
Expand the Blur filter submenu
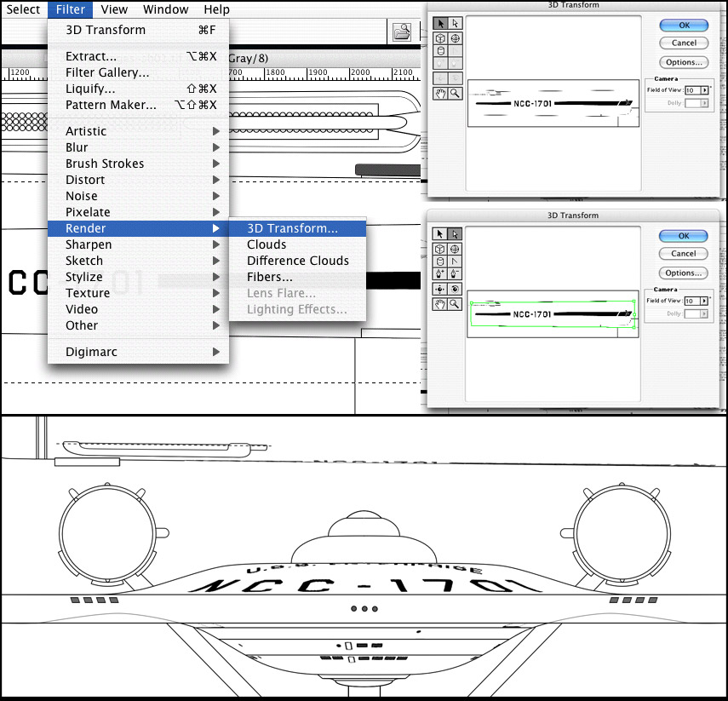(138, 147)
